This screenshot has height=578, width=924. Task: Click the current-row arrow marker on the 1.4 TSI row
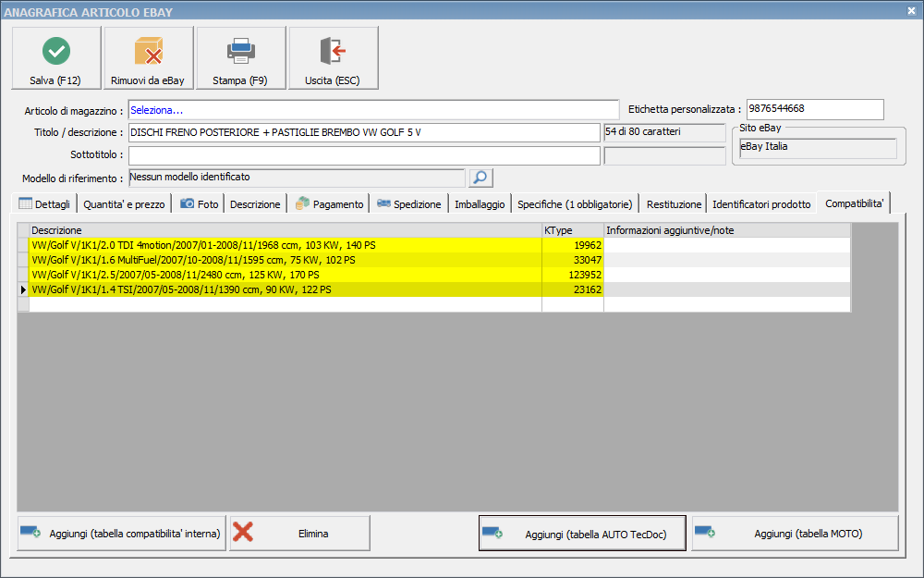[x=23, y=289]
